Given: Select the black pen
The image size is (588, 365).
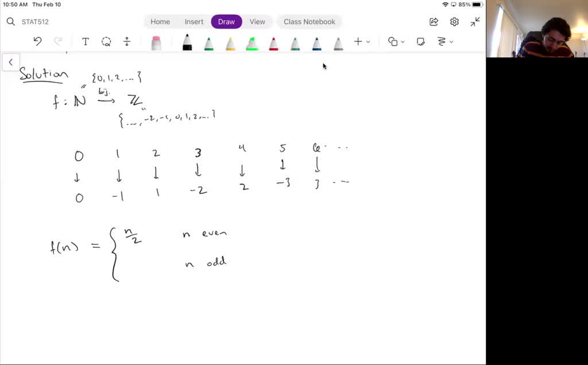Looking at the screenshot, I should [x=187, y=42].
